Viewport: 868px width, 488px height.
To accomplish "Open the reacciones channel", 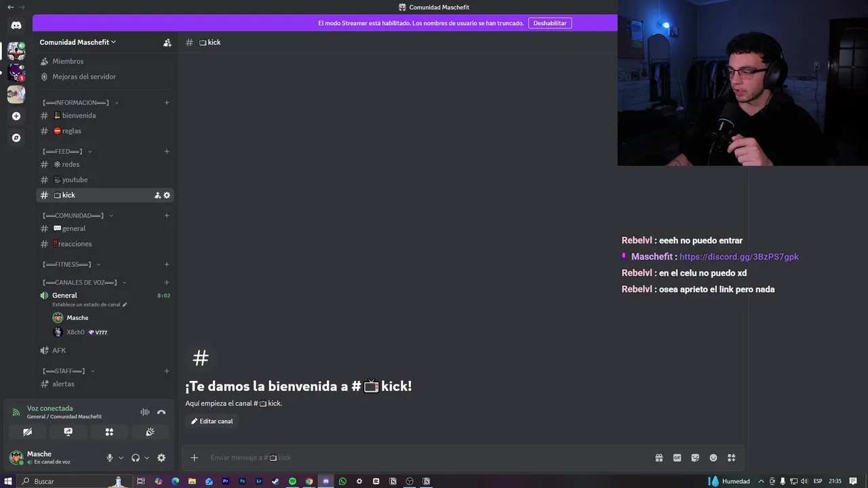I will pos(104,244).
